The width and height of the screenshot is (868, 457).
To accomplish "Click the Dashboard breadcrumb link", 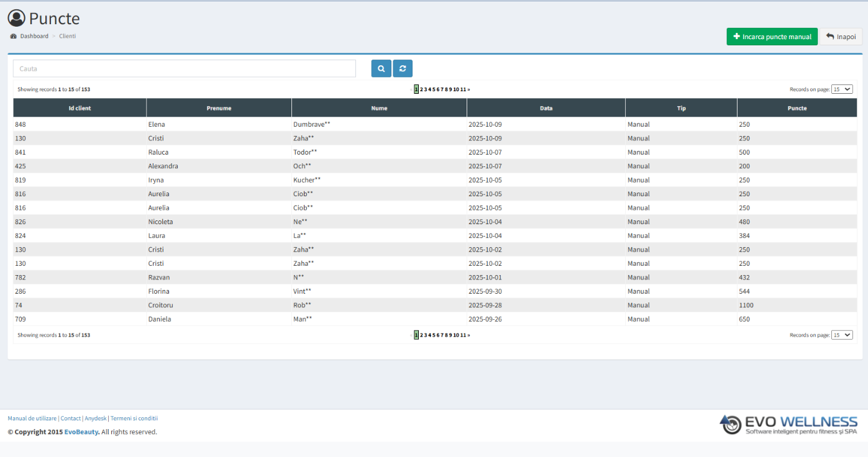I will click(34, 36).
